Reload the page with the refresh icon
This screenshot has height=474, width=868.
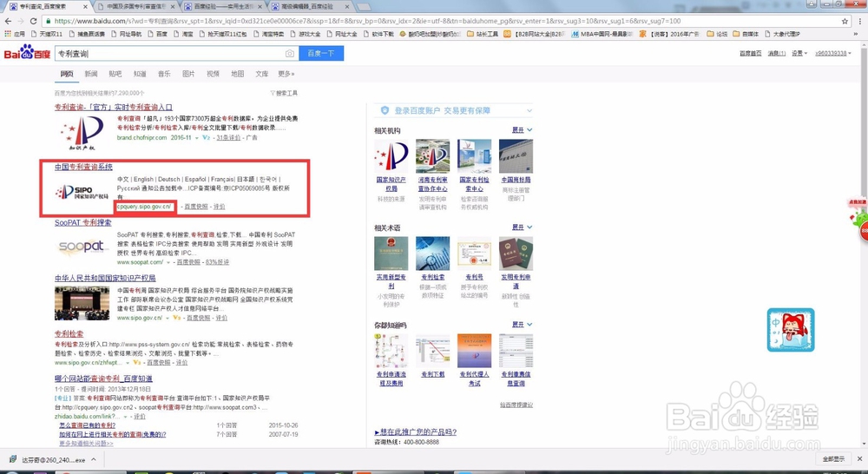[x=33, y=21]
